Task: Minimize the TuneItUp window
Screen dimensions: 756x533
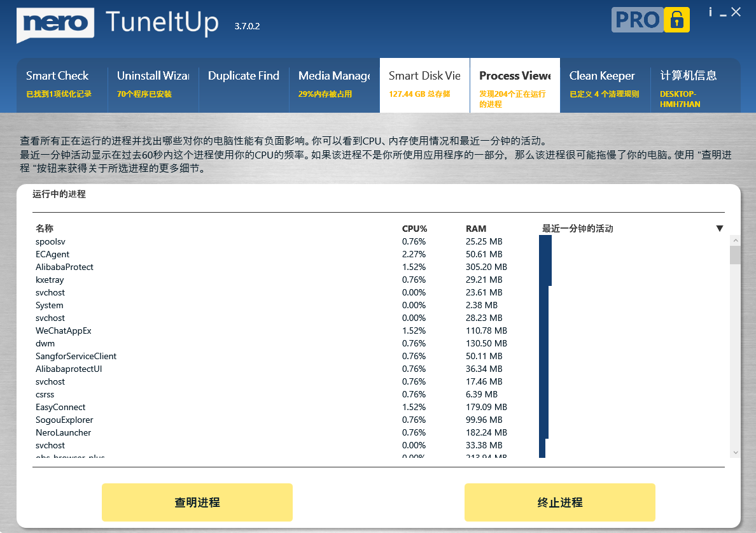Action: tap(723, 13)
